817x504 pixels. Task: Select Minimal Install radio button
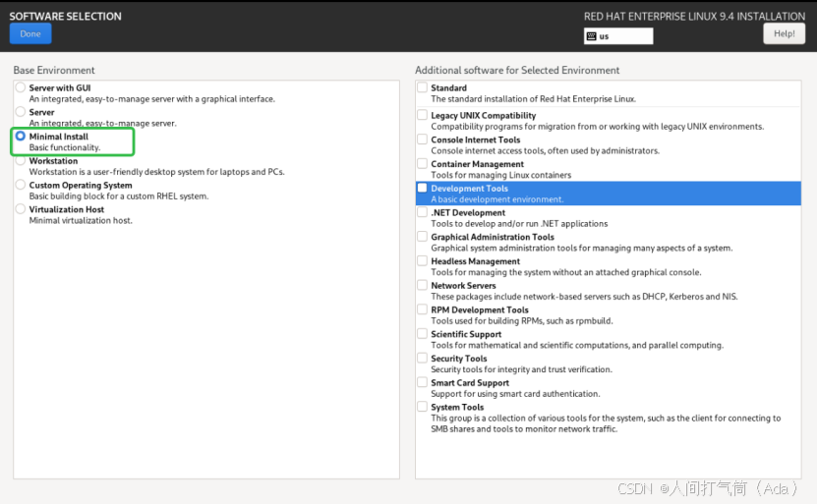tap(21, 136)
